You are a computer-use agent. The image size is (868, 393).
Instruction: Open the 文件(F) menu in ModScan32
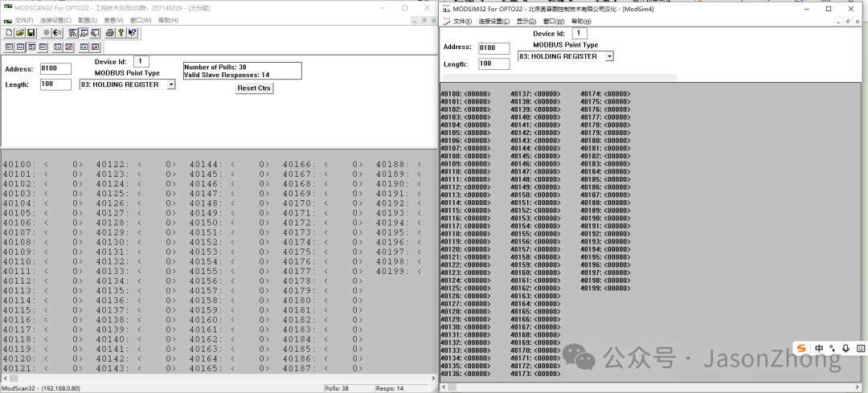point(24,20)
